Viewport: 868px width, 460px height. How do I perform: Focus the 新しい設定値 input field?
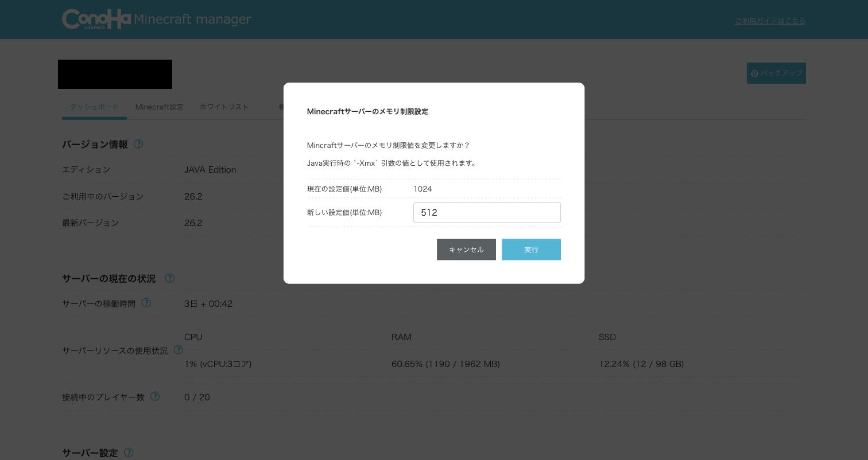(487, 213)
